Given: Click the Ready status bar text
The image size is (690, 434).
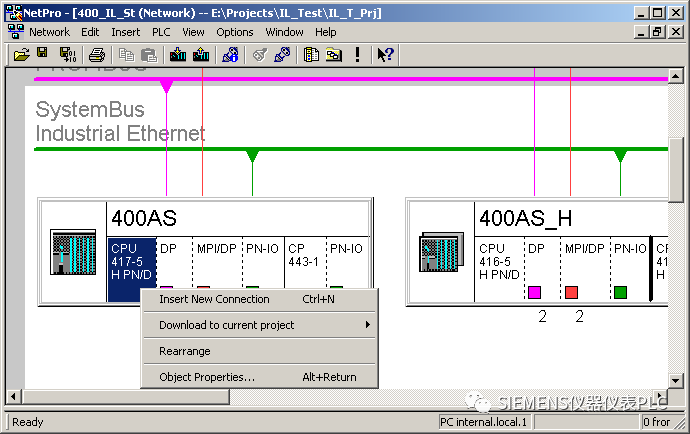Looking at the screenshot, I should [28, 422].
